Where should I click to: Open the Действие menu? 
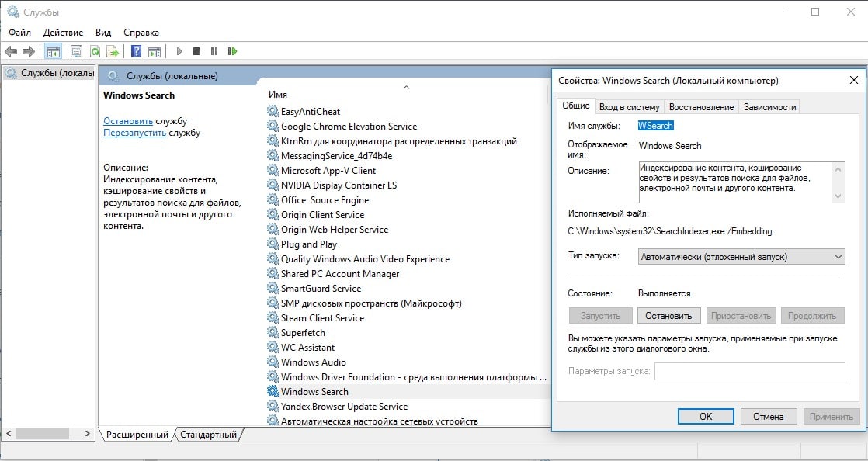[63, 33]
